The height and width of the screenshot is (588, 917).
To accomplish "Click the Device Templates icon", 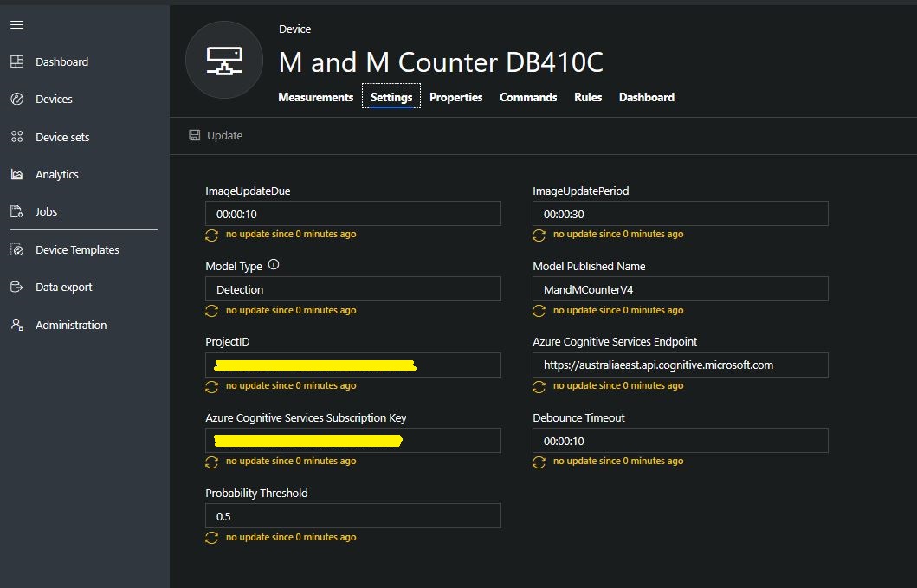I will tap(16, 249).
